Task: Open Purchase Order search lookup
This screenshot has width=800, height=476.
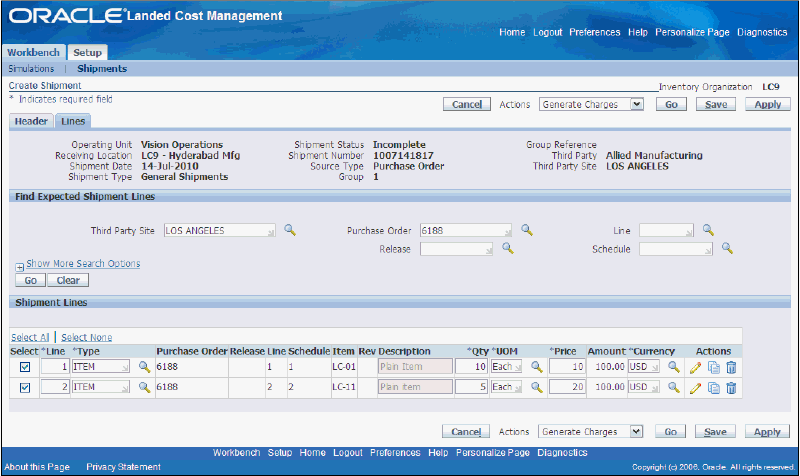Action: click(527, 230)
